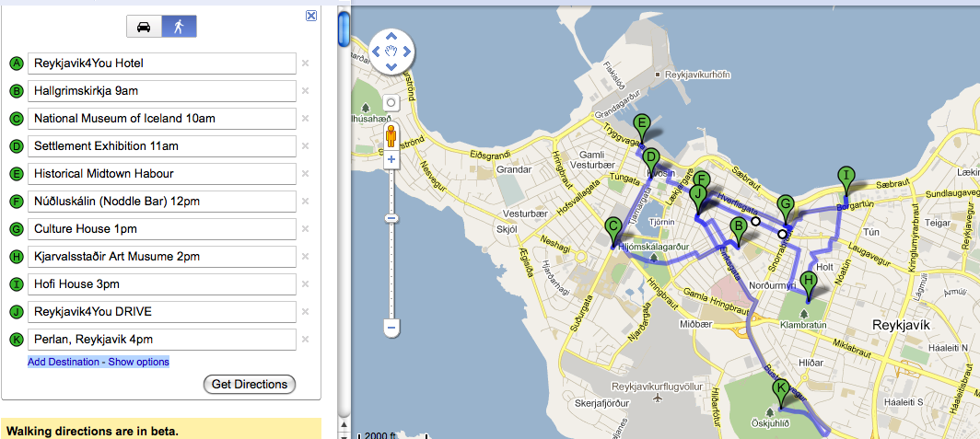
Task: Click the zoom slider handle
Action: (391, 218)
